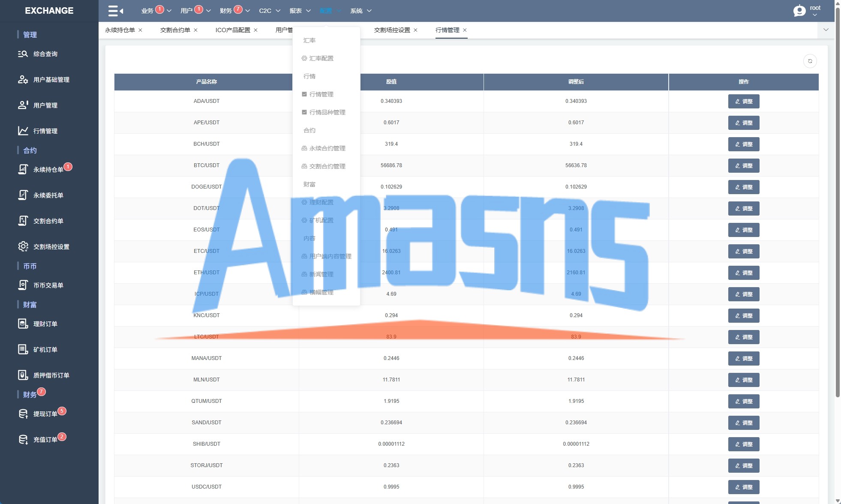Click 调整 button for ADA/USDT
Image resolution: width=841 pixels, height=504 pixels.
(x=744, y=102)
